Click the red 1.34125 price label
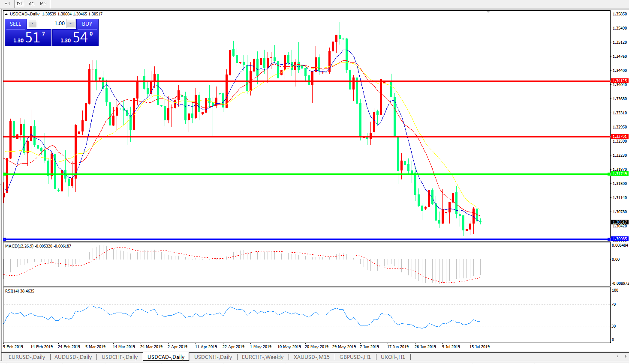The image size is (629, 364). pos(620,81)
